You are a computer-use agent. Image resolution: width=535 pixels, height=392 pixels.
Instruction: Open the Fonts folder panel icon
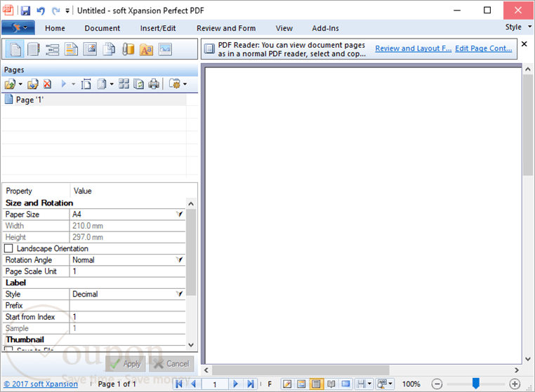coord(146,49)
